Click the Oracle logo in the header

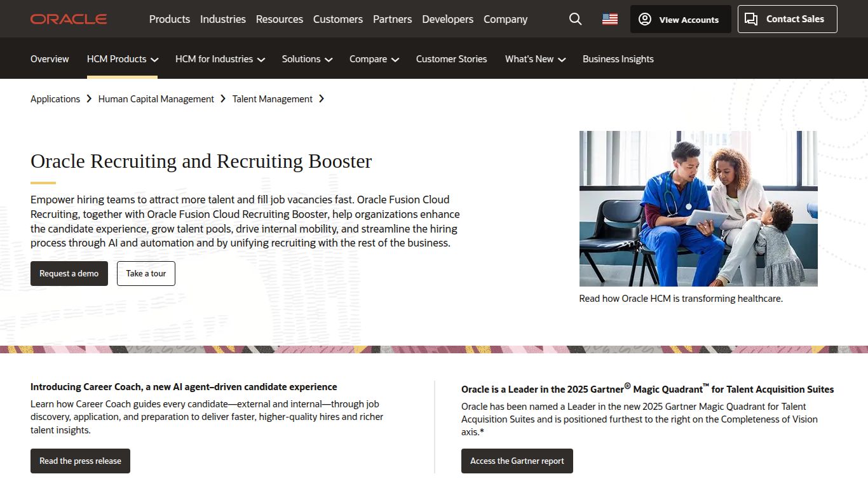(x=68, y=18)
